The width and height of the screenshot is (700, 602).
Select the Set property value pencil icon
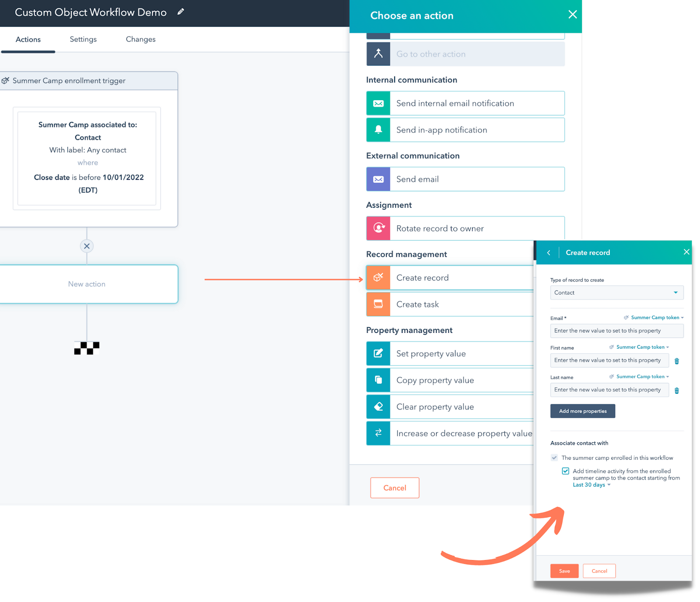[378, 353]
